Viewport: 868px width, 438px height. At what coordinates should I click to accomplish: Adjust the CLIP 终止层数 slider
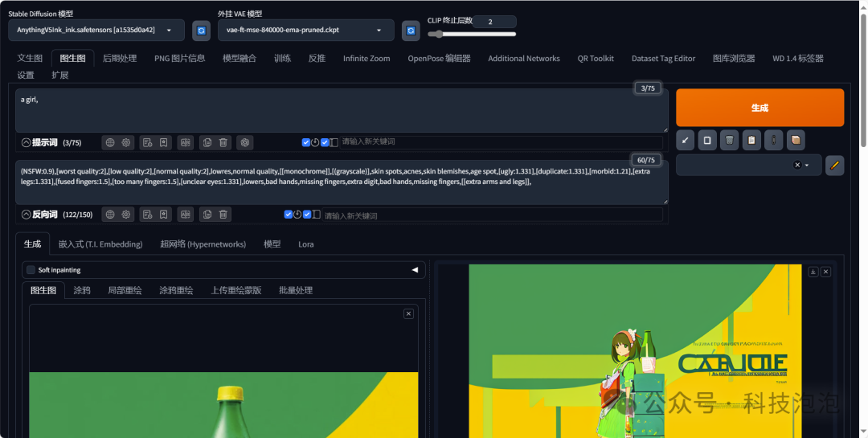pos(472,35)
